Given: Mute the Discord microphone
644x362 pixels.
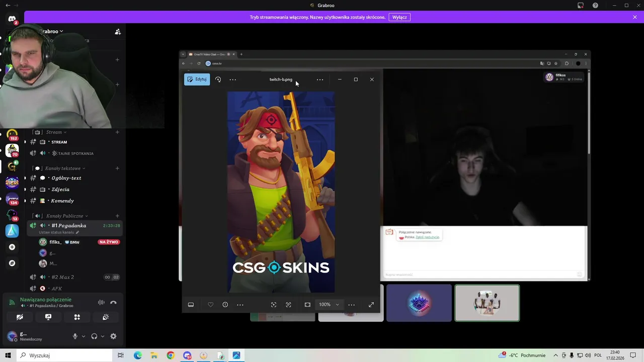Looking at the screenshot, I should coord(75,336).
